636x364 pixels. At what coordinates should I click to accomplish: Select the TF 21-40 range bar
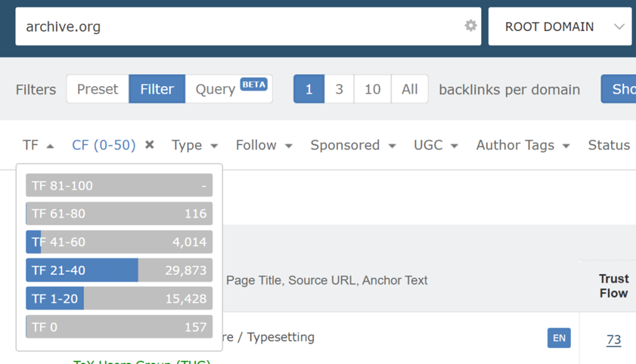pyautogui.click(x=119, y=270)
